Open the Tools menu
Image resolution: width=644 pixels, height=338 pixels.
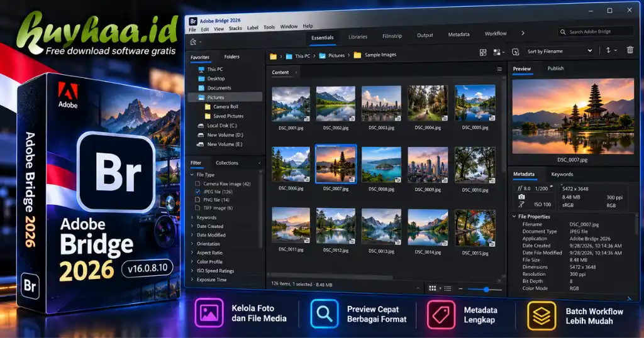(x=269, y=27)
